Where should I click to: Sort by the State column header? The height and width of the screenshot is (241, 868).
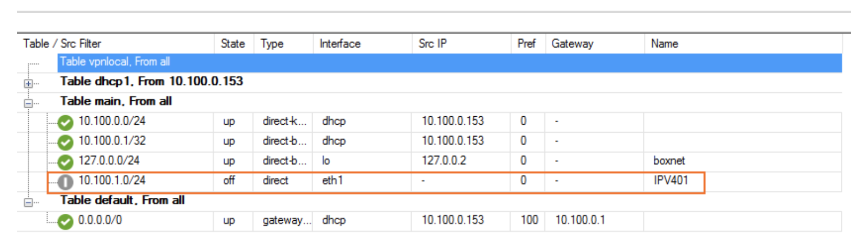[233, 44]
